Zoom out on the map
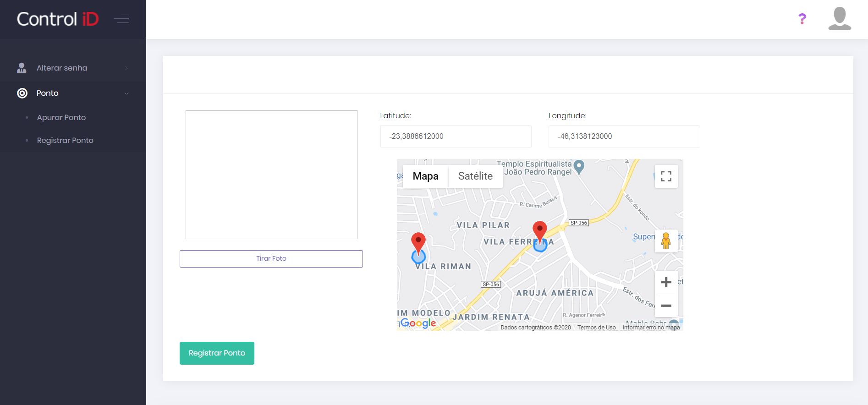The width and height of the screenshot is (868, 405). coord(666,306)
